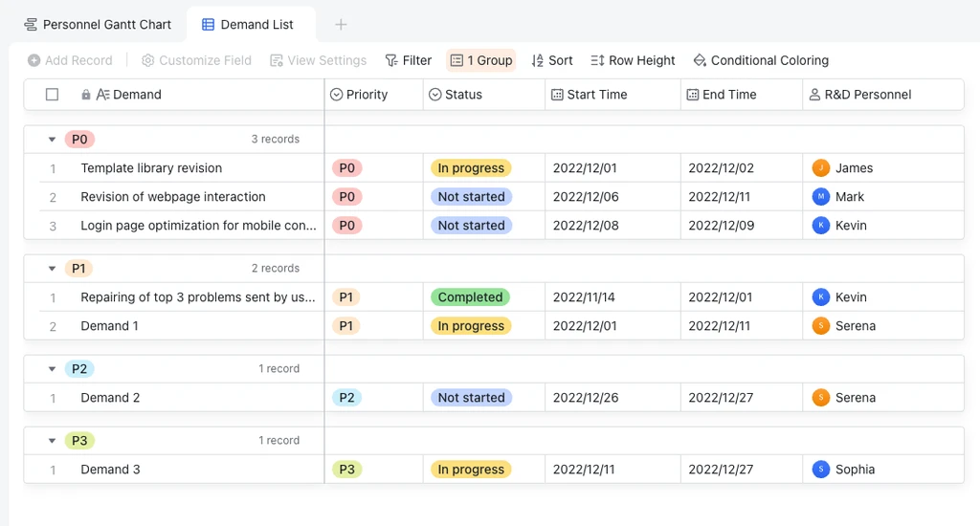The image size is (980, 526).
Task: Collapse the P0 group
Action: (53, 140)
